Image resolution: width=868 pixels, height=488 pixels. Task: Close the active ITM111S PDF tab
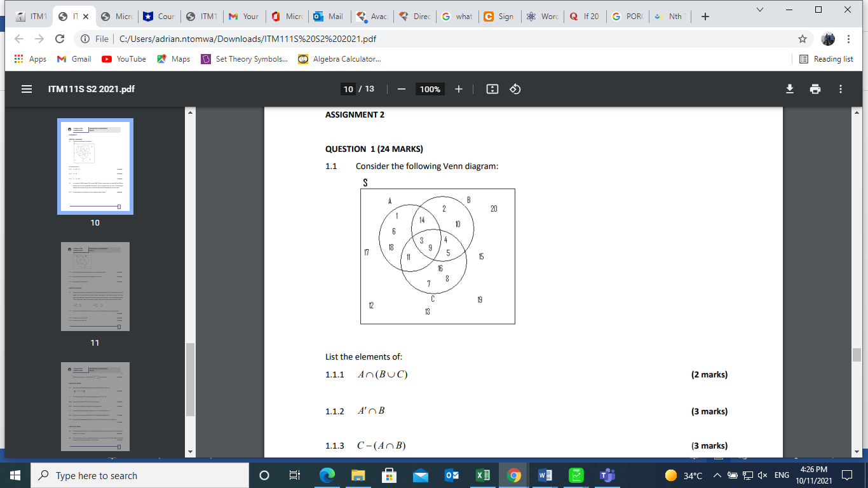(x=86, y=17)
